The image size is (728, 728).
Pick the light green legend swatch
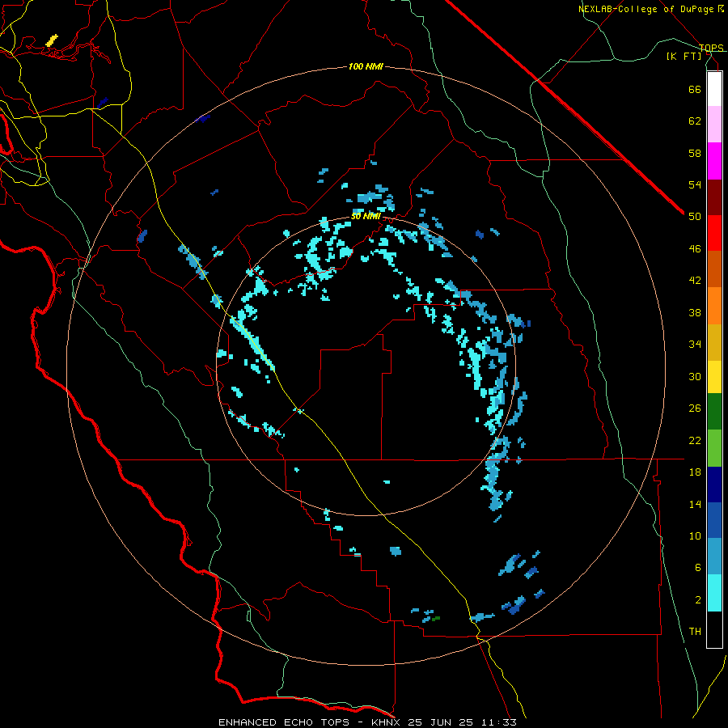(x=714, y=448)
